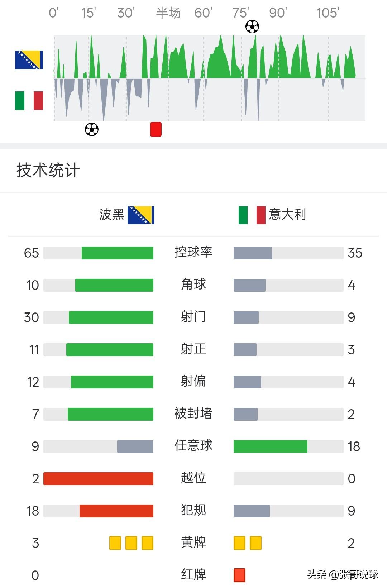Click the red 越位 bar for Bosnia
Image resolution: width=387 pixels, height=588 pixels.
tap(98, 479)
